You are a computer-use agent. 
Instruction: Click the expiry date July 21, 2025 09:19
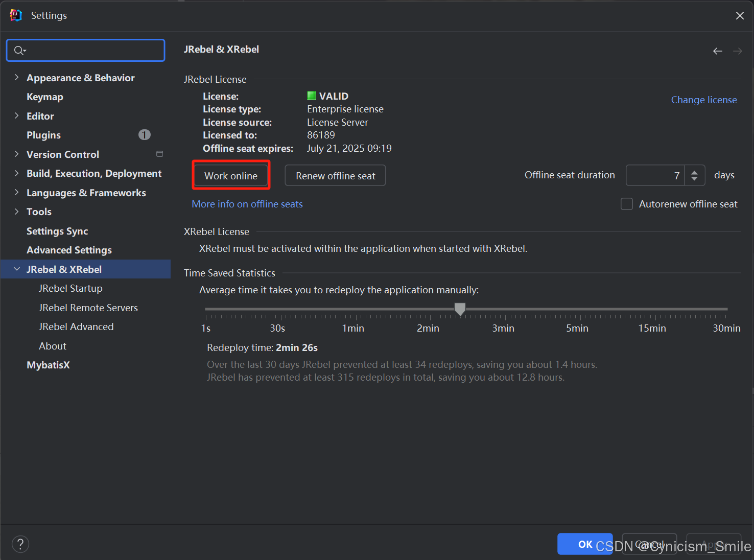click(349, 148)
